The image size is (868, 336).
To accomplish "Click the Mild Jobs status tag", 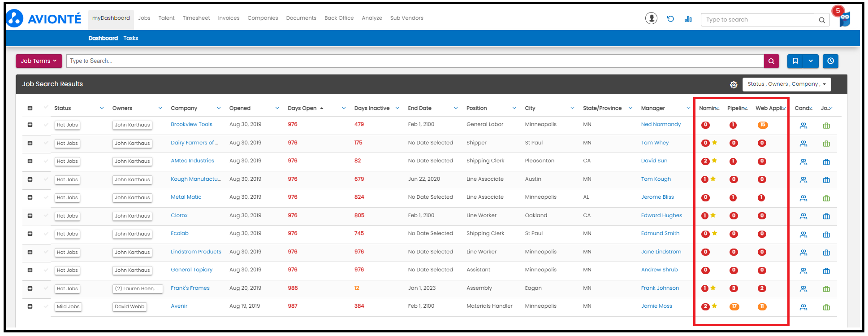I will 68,307.
